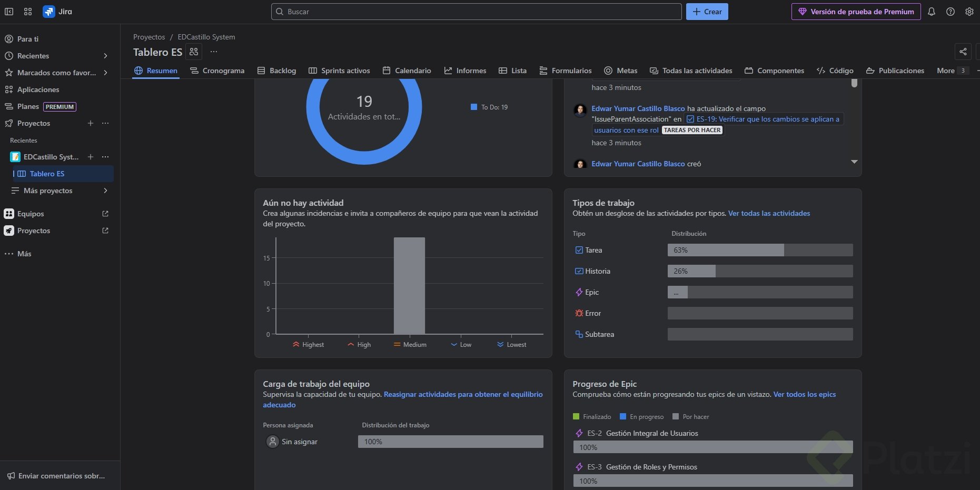Click the Crear button

707,12
